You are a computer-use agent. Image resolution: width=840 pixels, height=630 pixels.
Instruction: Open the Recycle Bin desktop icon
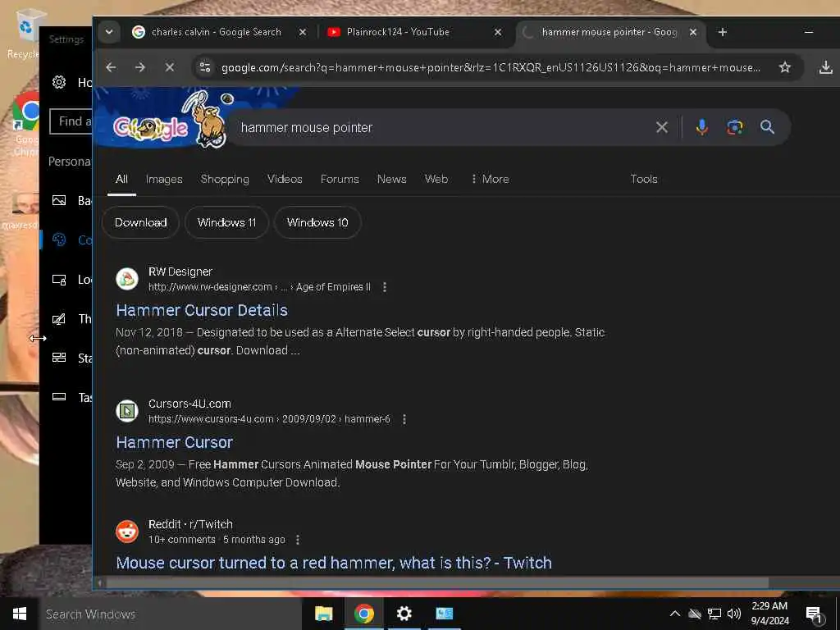point(24,33)
